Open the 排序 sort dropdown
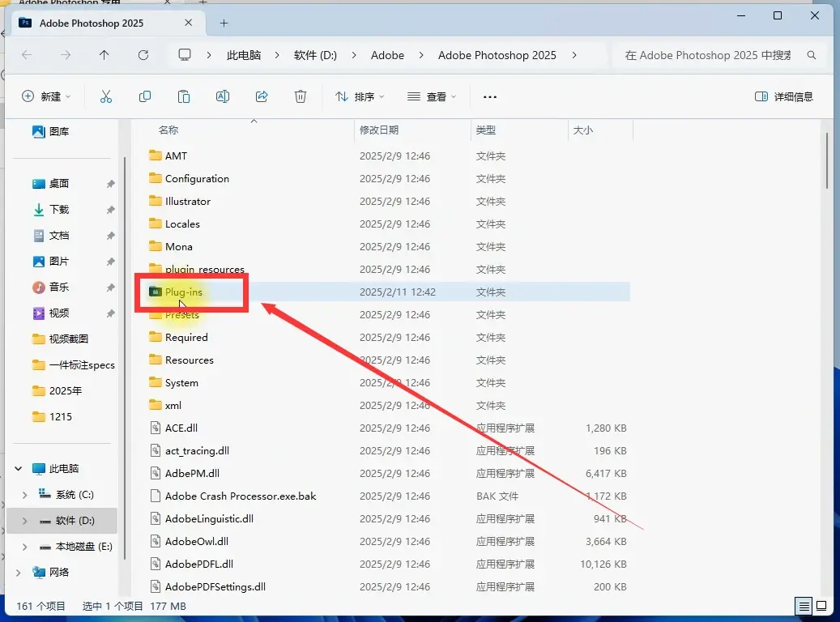Image resolution: width=840 pixels, height=622 pixels. coord(360,97)
